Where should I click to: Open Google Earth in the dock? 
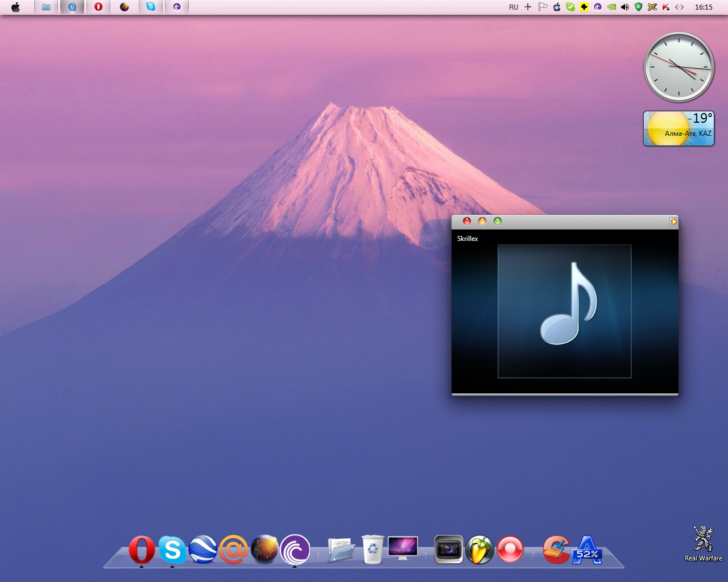click(203, 550)
